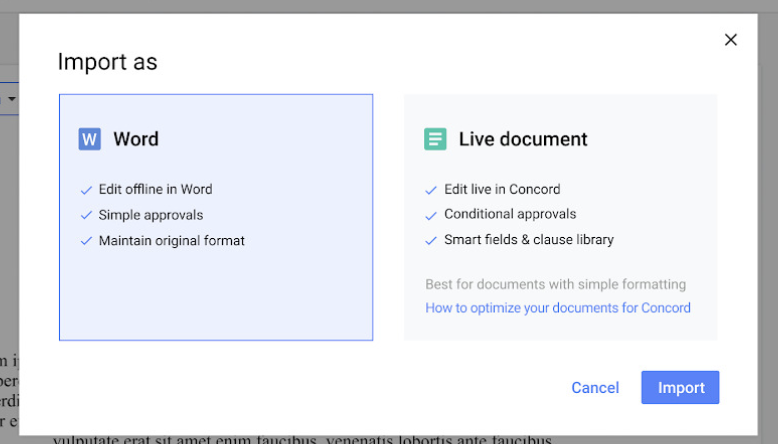Cancel the import dialog
Screen dimensions: 778x444
coord(595,387)
